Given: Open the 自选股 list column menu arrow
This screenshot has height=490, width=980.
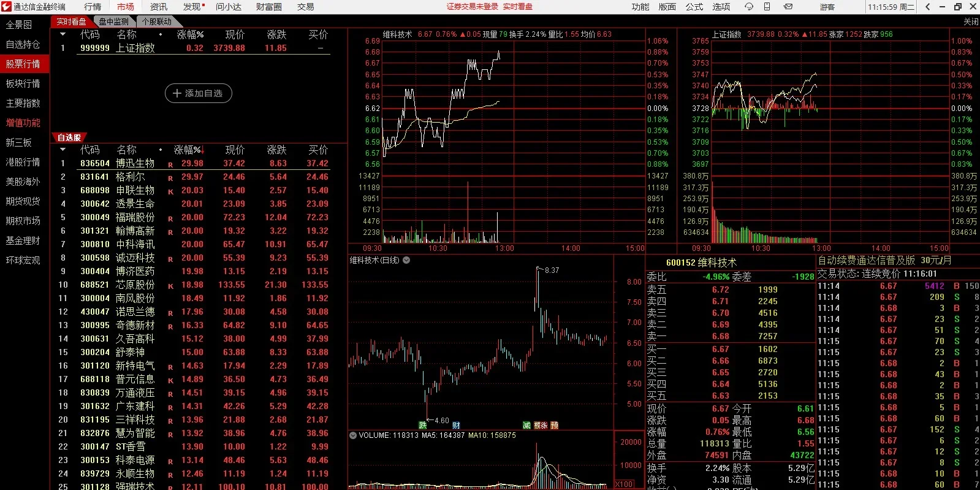Looking at the screenshot, I should pos(63,150).
